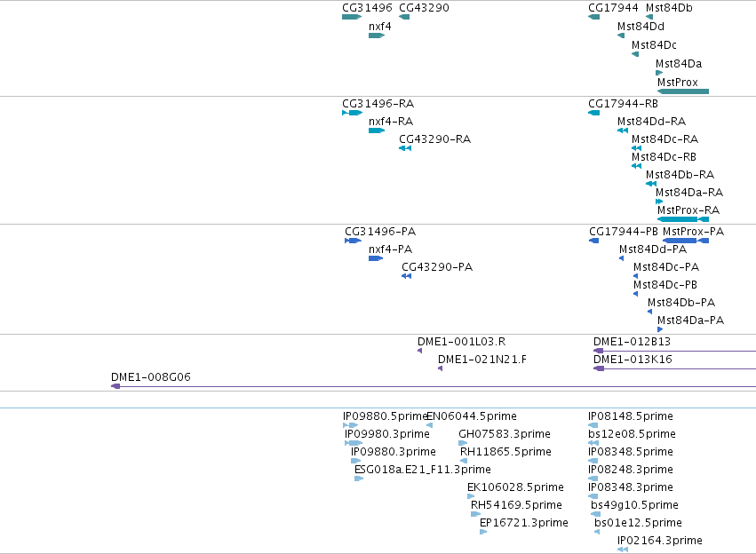
Task: Click the MstProx-PA protein bar
Action: [686, 241]
